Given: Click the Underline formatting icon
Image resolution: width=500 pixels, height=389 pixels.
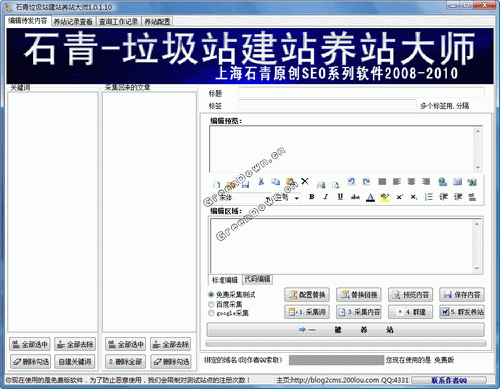Looking at the screenshot, I should click(x=340, y=197).
